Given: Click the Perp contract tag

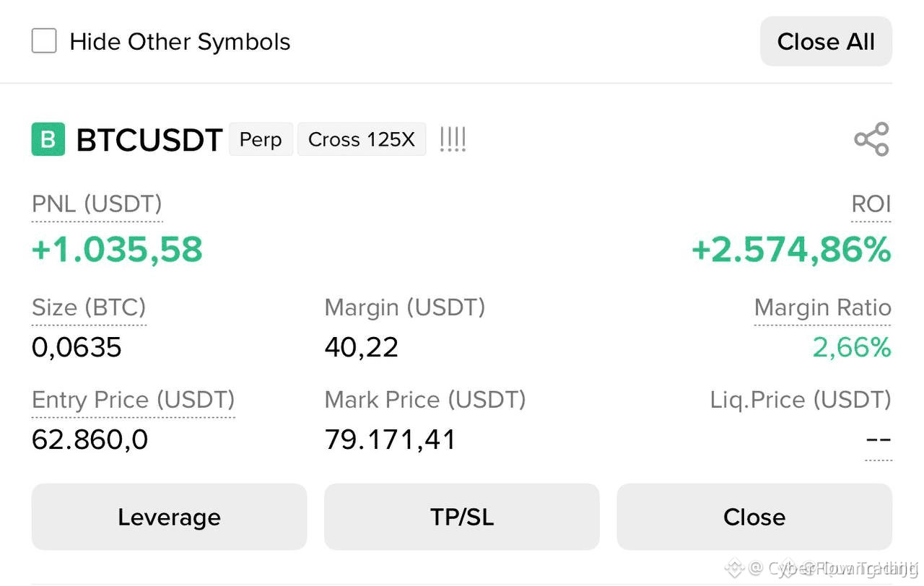Looking at the screenshot, I should (261, 139).
